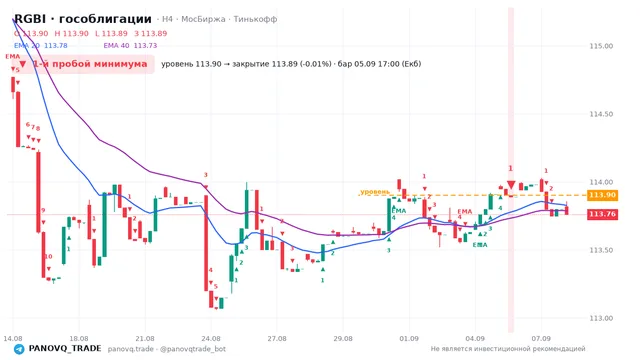Click the 29.08 date axis label
The height and width of the screenshot is (360, 640).
click(343, 339)
